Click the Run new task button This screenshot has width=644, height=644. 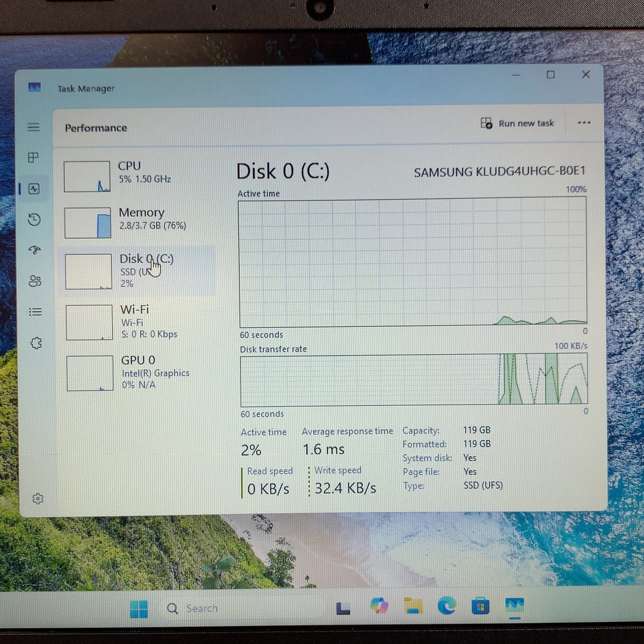coord(517,123)
